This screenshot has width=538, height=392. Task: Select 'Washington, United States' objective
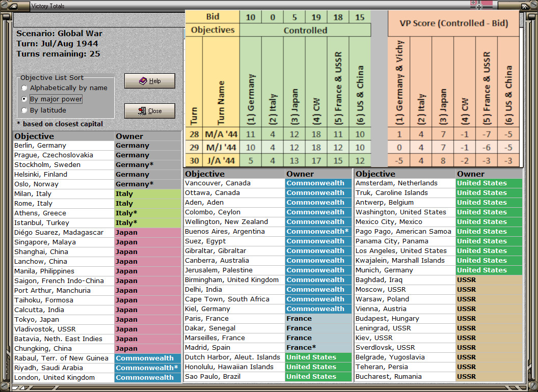tap(405, 212)
